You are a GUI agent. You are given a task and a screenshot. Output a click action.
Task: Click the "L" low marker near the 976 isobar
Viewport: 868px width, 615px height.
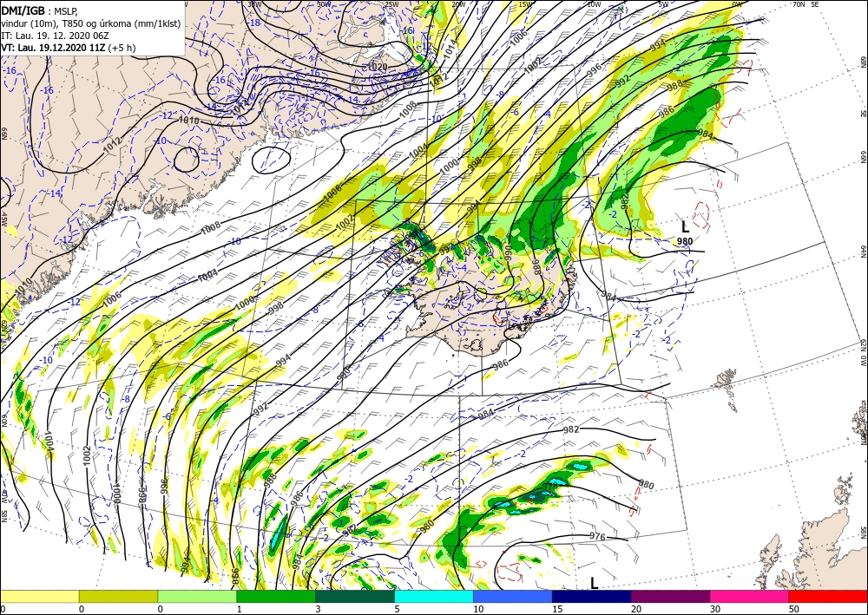(594, 583)
